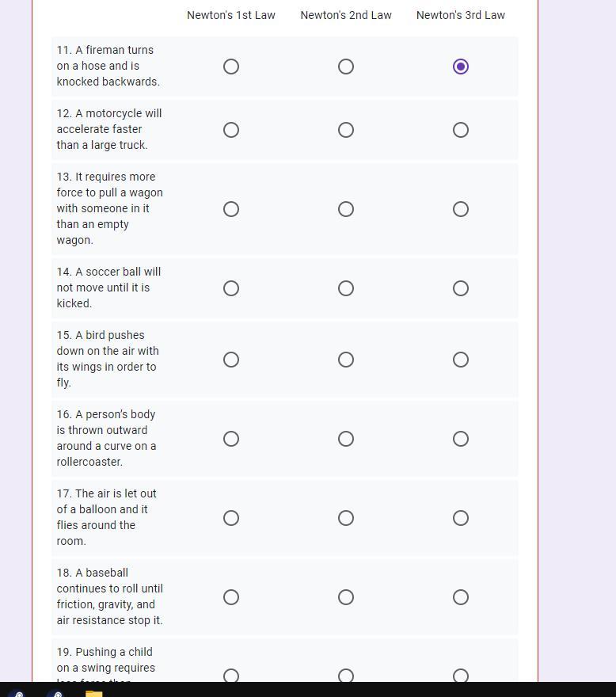Select Newton's 2nd Law for question 11
Screen dimensions: 616x697
[x=346, y=67]
